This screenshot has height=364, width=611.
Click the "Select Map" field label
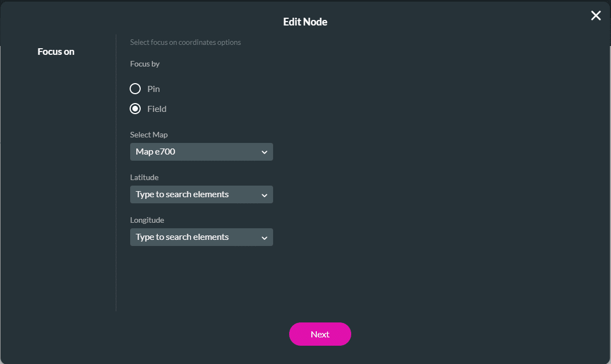[148, 135]
